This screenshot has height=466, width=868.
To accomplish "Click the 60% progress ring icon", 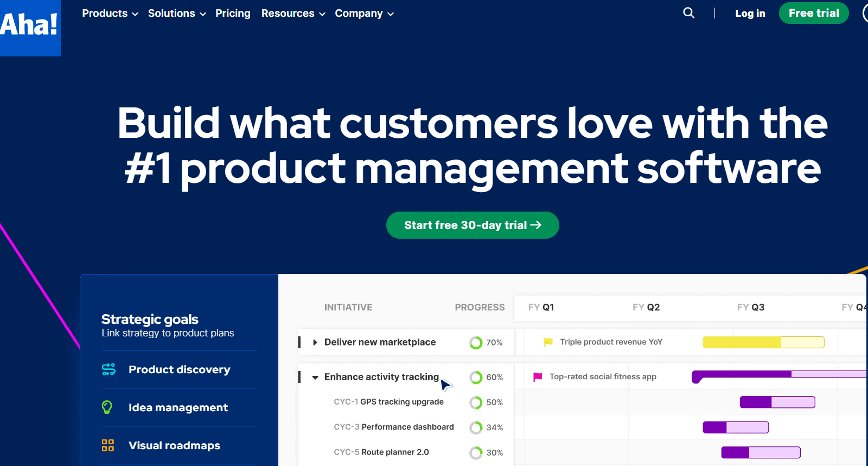I will pos(476,378).
